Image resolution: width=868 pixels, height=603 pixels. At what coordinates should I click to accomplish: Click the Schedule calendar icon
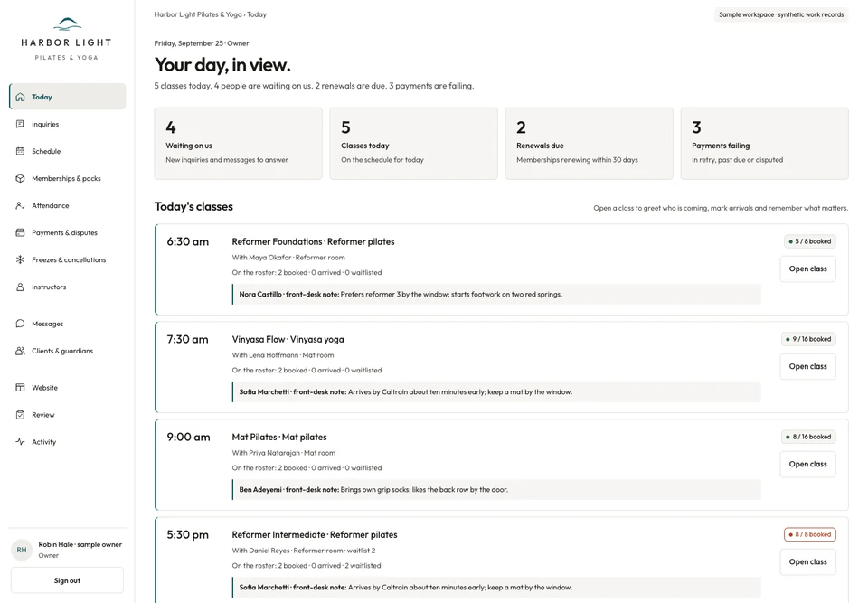pyautogui.click(x=21, y=151)
